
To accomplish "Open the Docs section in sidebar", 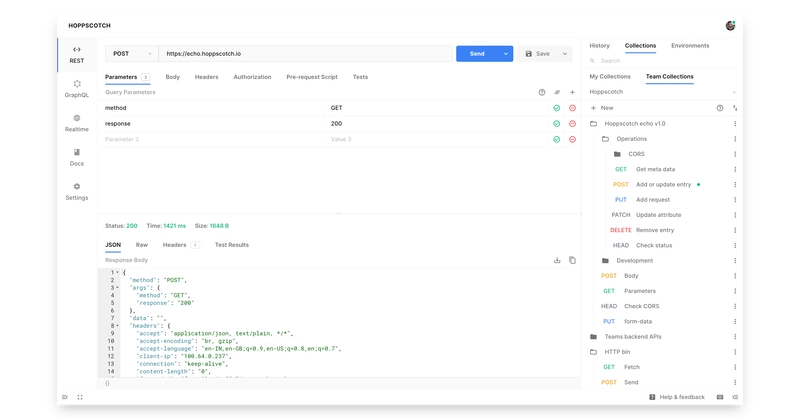I will [77, 157].
